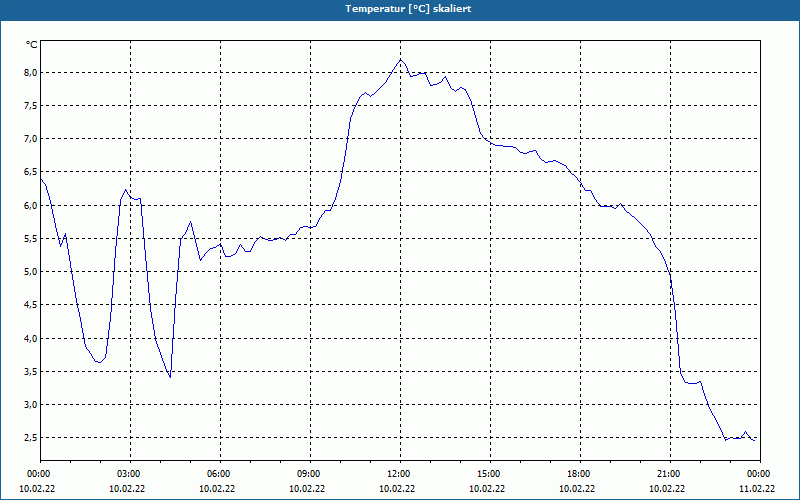Click the 6,5 y-axis label
This screenshot has height=500, width=800.
32,172
